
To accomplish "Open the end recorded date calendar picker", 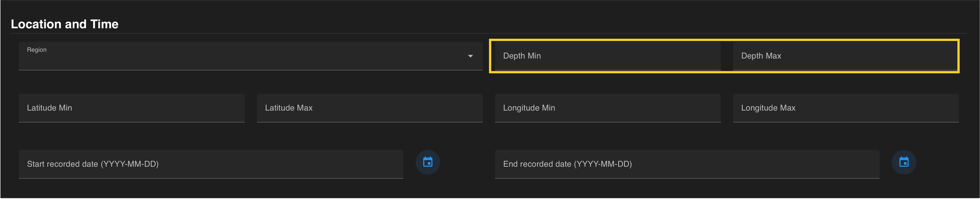I will [x=904, y=162].
